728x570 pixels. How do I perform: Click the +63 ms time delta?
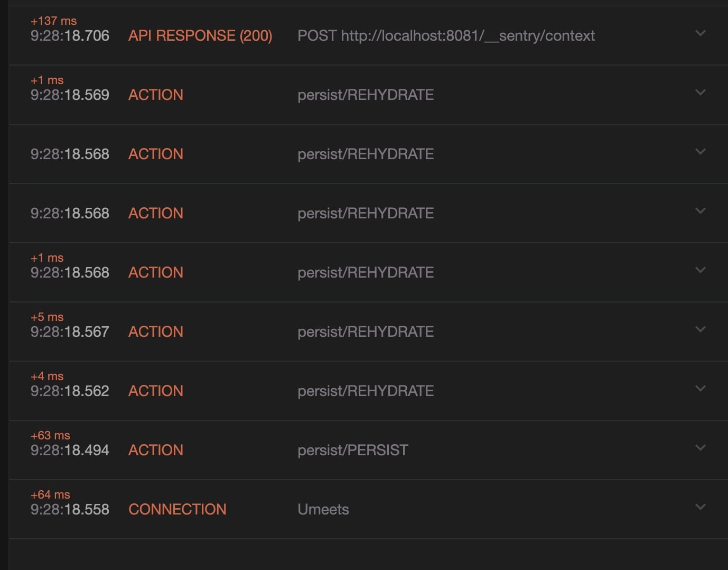click(50, 435)
